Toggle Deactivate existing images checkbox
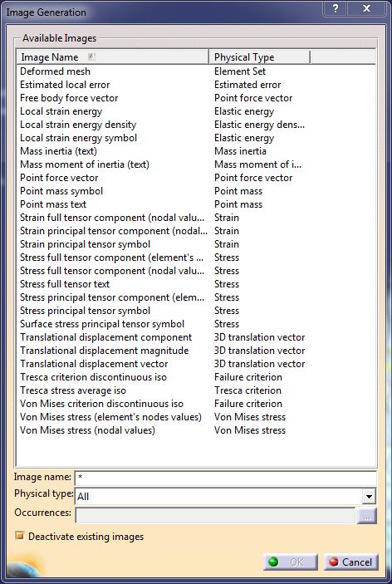 20,536
